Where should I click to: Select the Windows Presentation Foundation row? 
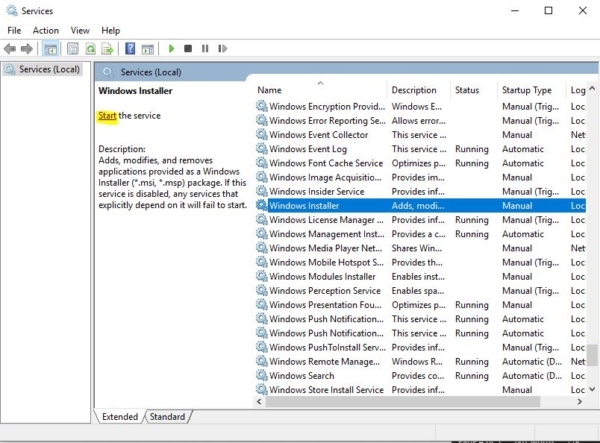[420, 305]
